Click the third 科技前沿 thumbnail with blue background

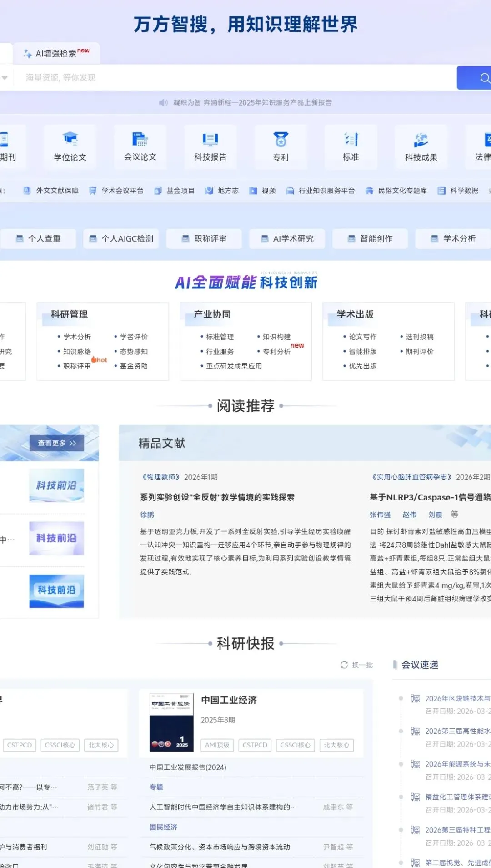pos(57,591)
